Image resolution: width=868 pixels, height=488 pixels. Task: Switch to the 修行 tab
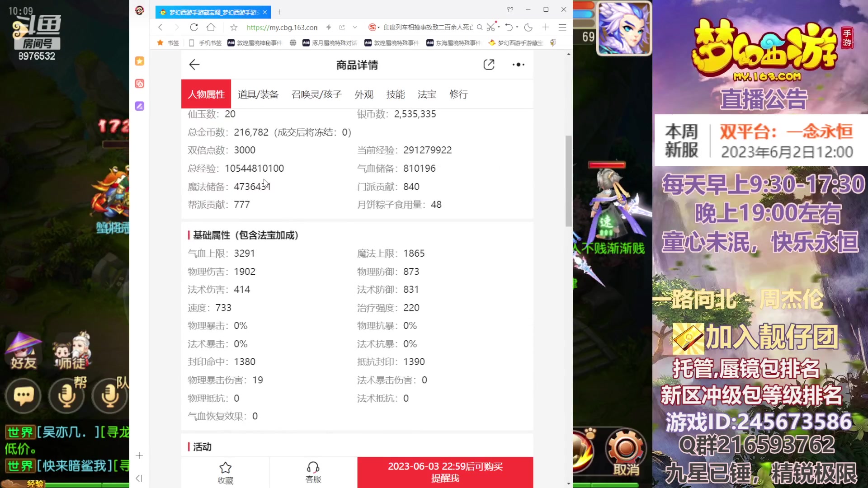click(x=458, y=94)
